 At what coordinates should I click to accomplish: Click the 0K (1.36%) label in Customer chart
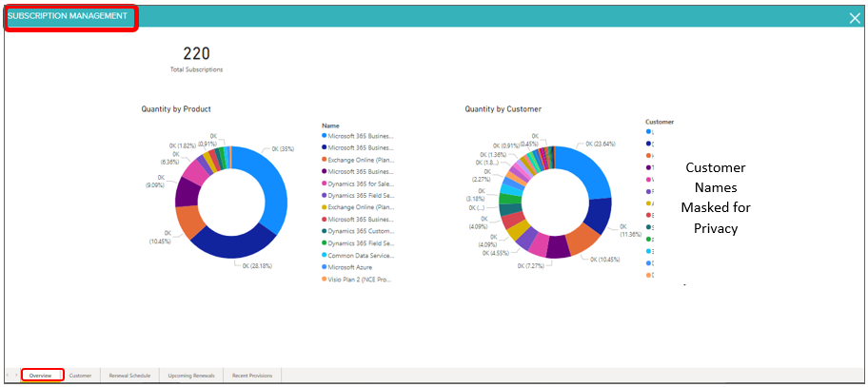pyautogui.click(x=494, y=155)
